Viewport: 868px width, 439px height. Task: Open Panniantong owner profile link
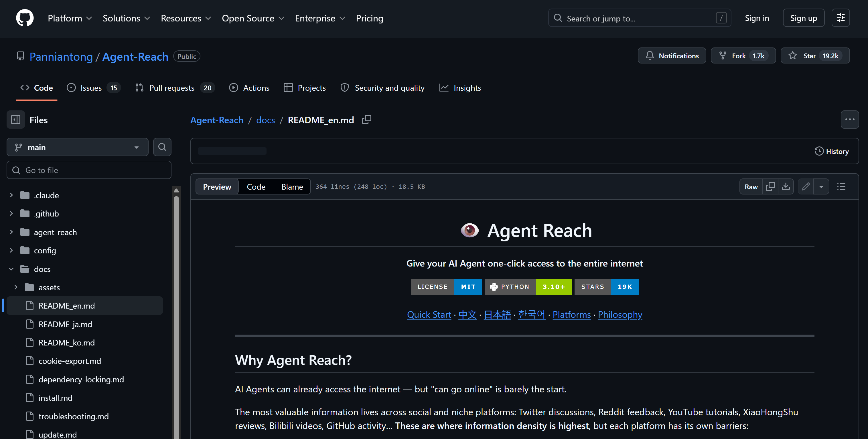[61, 56]
